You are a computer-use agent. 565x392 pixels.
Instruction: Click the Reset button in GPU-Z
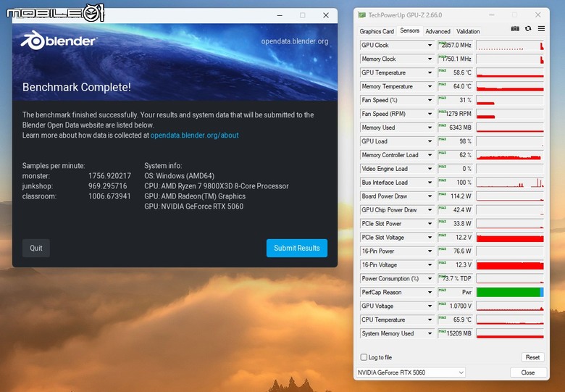tap(532, 357)
